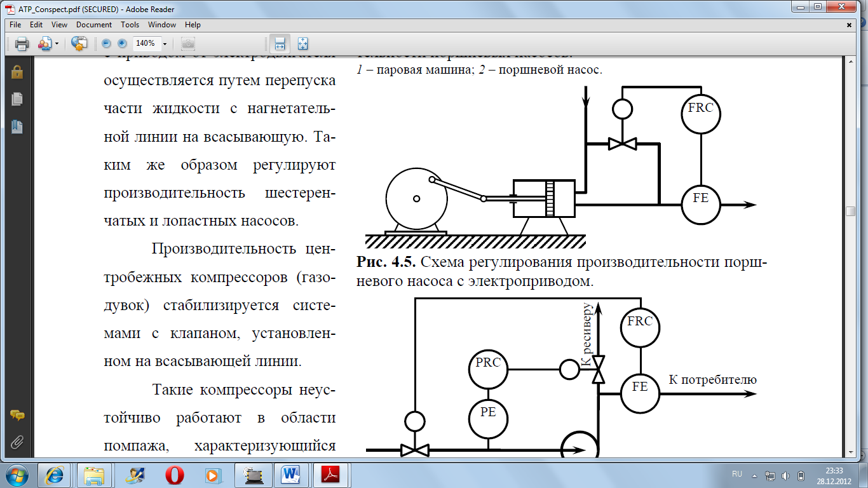Open the File menu
The height and width of the screenshot is (488, 868).
pyautogui.click(x=15, y=25)
